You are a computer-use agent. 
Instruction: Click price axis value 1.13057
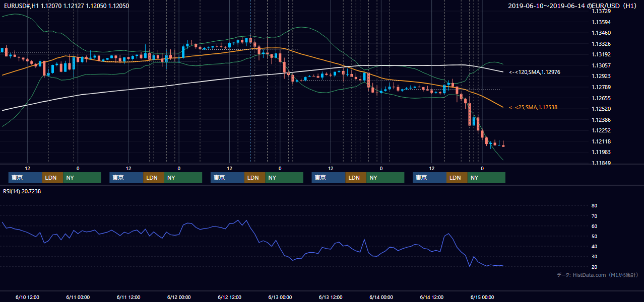click(601, 65)
